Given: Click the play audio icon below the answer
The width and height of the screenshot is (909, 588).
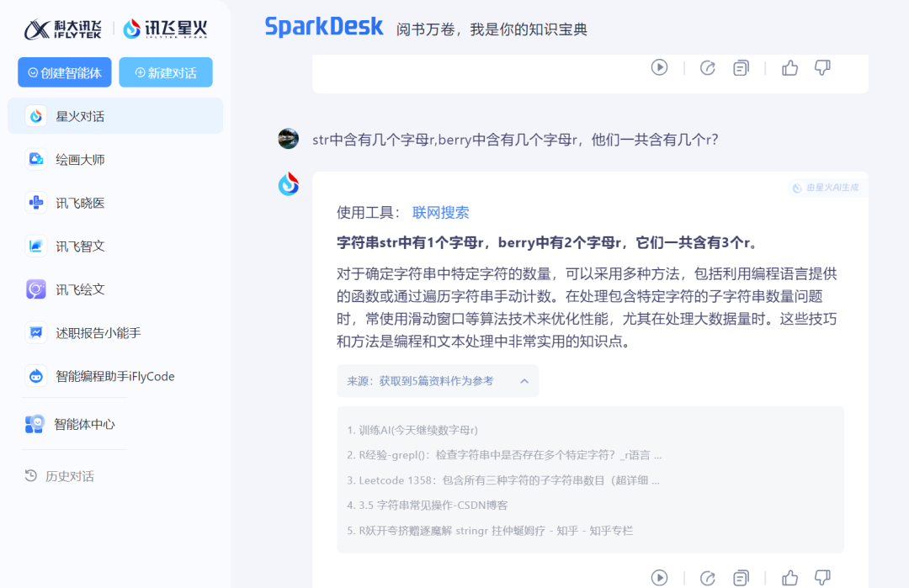Looking at the screenshot, I should coord(659,577).
